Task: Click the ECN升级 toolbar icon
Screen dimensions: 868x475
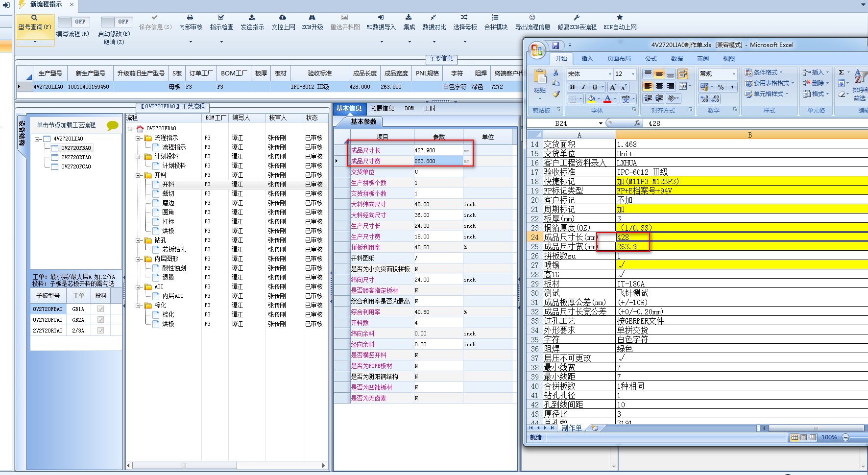Action: [312, 18]
